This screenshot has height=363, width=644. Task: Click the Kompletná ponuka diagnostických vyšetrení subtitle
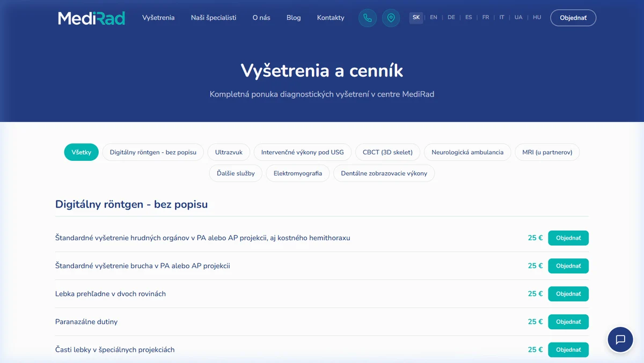(x=322, y=94)
